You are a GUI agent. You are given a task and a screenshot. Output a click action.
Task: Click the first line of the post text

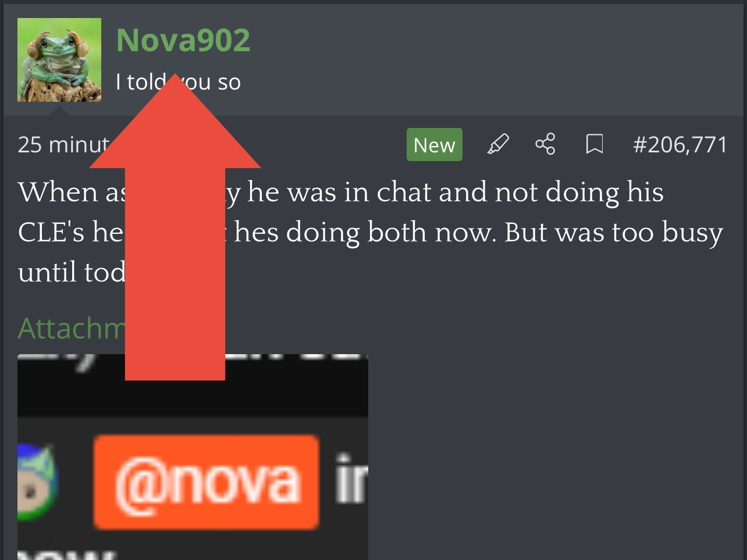click(341, 192)
